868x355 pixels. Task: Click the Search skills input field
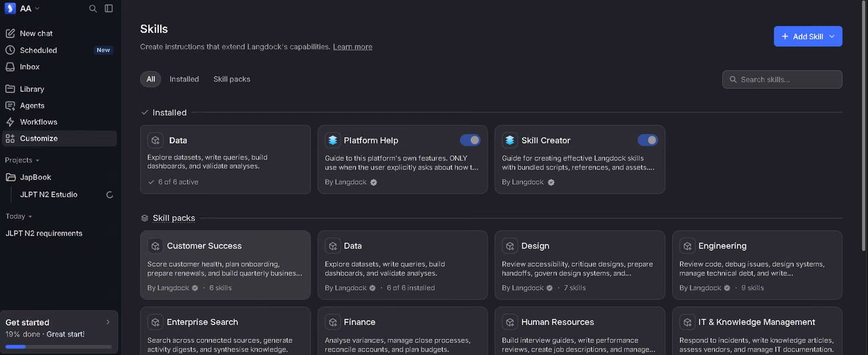[782, 79]
